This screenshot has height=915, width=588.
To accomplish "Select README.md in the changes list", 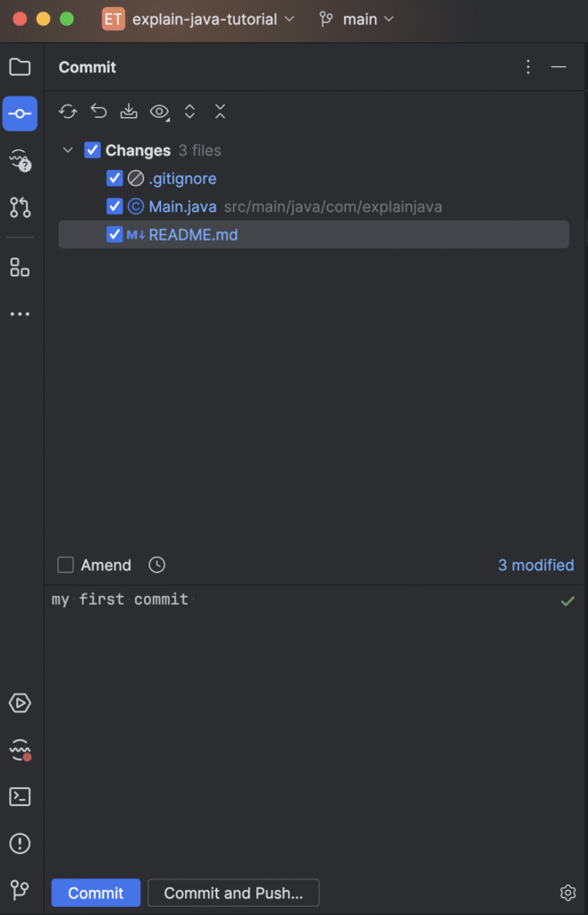I will [193, 235].
